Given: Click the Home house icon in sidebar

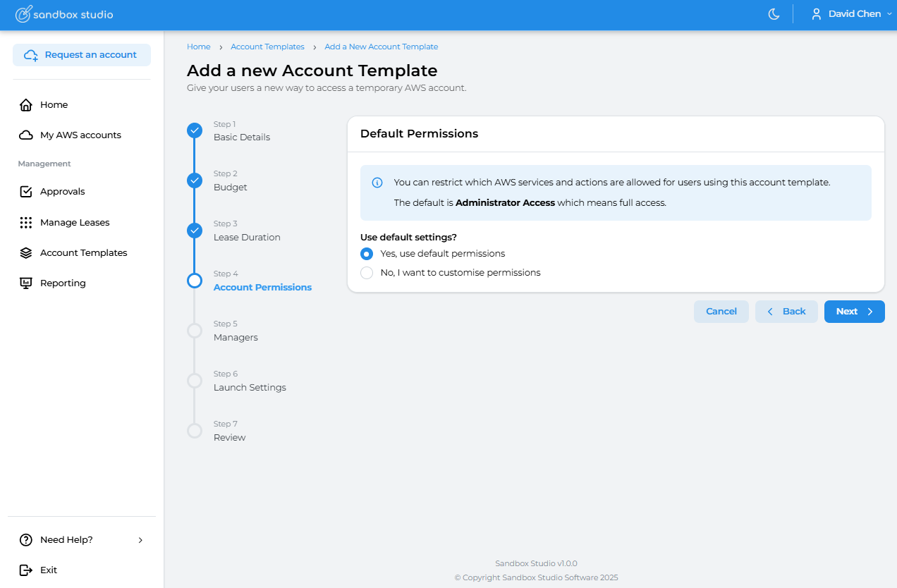Looking at the screenshot, I should point(26,105).
